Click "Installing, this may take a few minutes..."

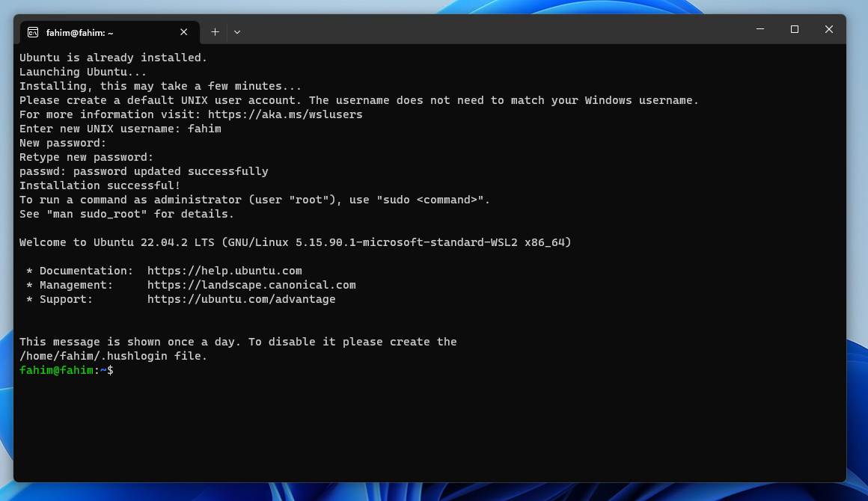point(161,86)
